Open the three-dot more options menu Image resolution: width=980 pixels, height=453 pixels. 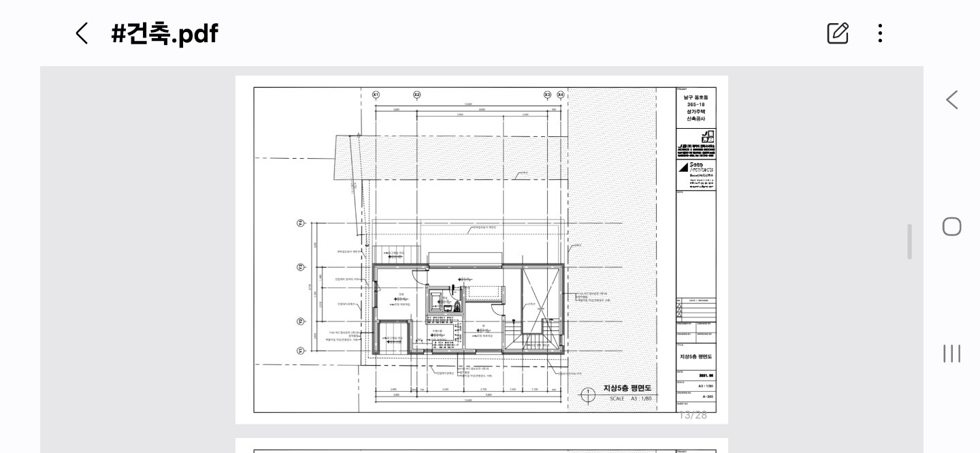(x=881, y=33)
